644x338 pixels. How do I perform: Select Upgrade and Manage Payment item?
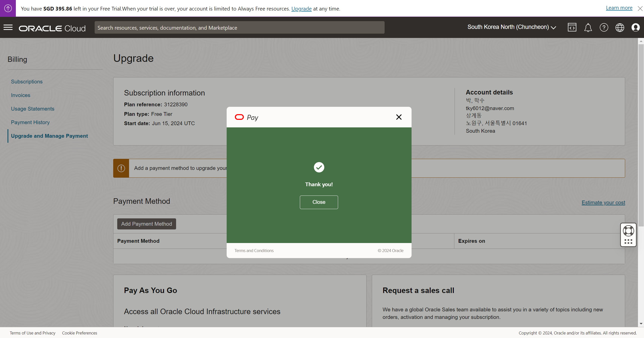pos(49,136)
